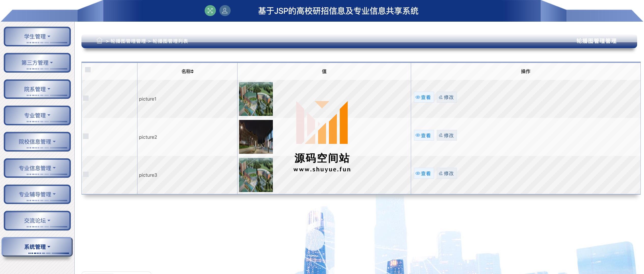This screenshot has width=644, height=274.
Task: Click the 轮播图管理管理 title on bar's right
Action: point(596,41)
